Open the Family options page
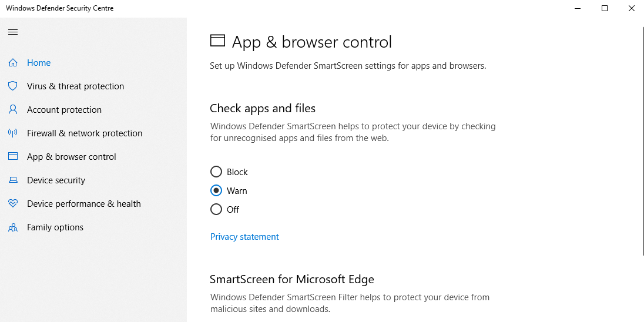Image resolution: width=644 pixels, height=322 pixels. click(x=55, y=227)
